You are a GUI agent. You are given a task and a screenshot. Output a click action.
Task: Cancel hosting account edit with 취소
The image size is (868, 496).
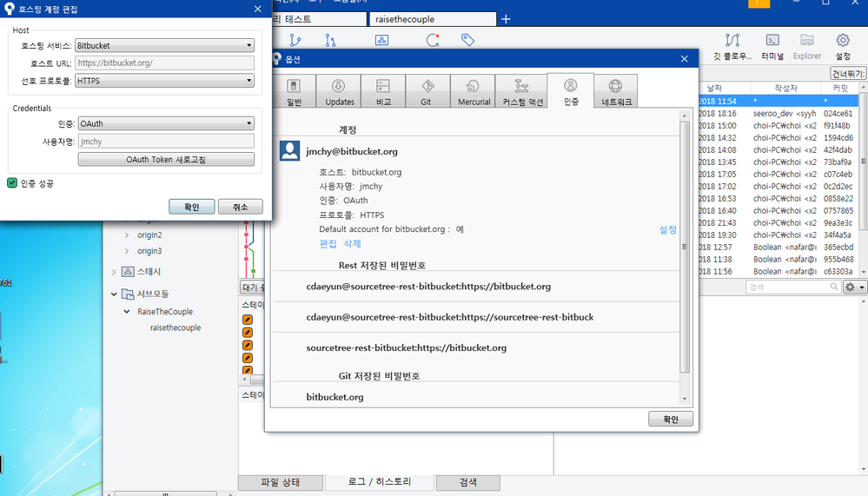[x=241, y=207]
